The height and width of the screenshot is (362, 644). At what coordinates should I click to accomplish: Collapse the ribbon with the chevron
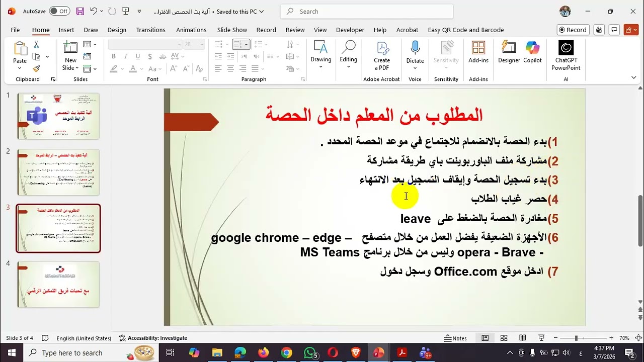pos(633,77)
